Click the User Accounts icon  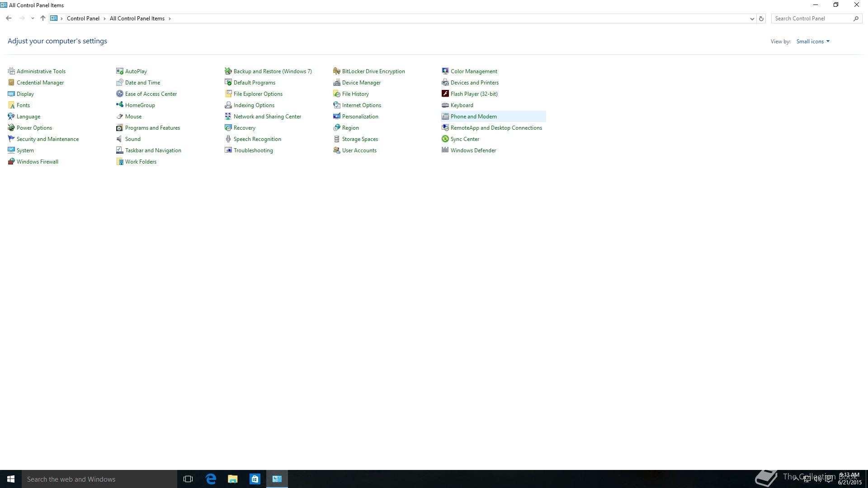click(337, 150)
